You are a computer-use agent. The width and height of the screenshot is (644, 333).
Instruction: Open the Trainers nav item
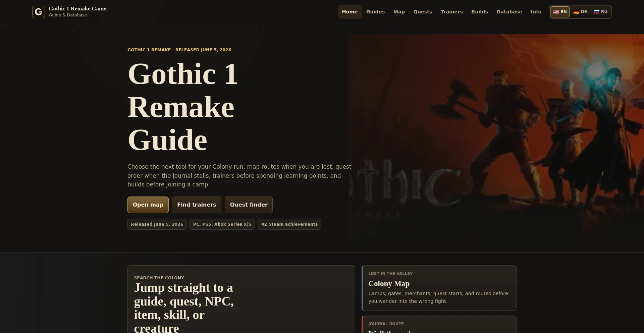[x=451, y=12]
